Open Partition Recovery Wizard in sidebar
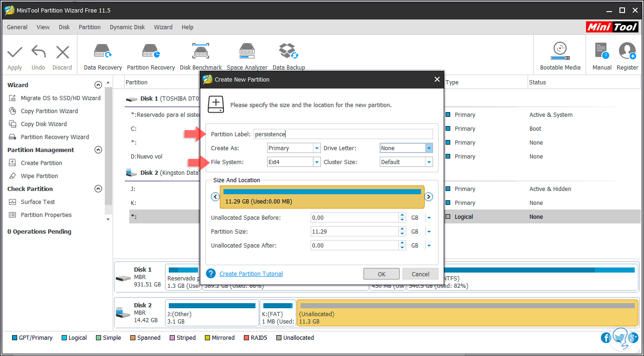 [55, 137]
